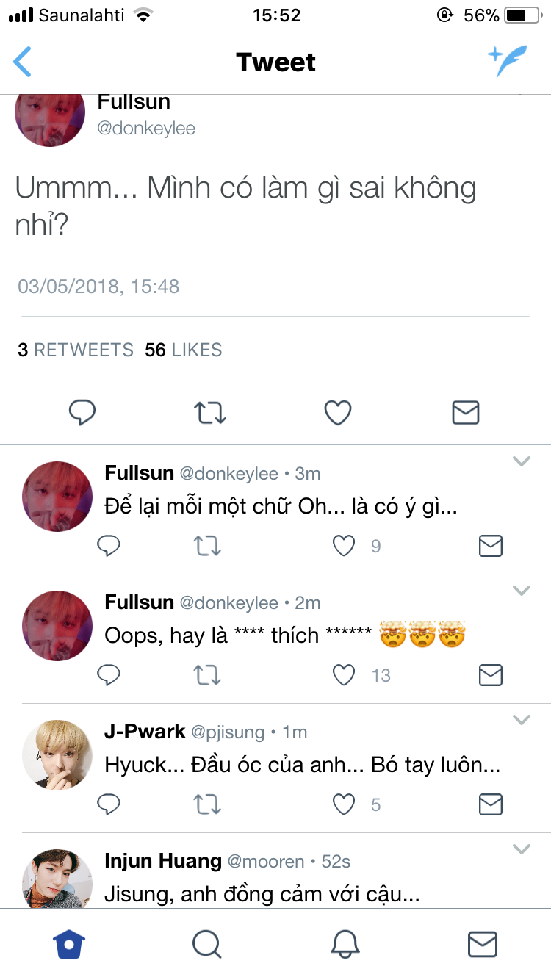This screenshot has width=551, height=980.
Task: Compose a new tweet with feather icon
Action: (508, 62)
